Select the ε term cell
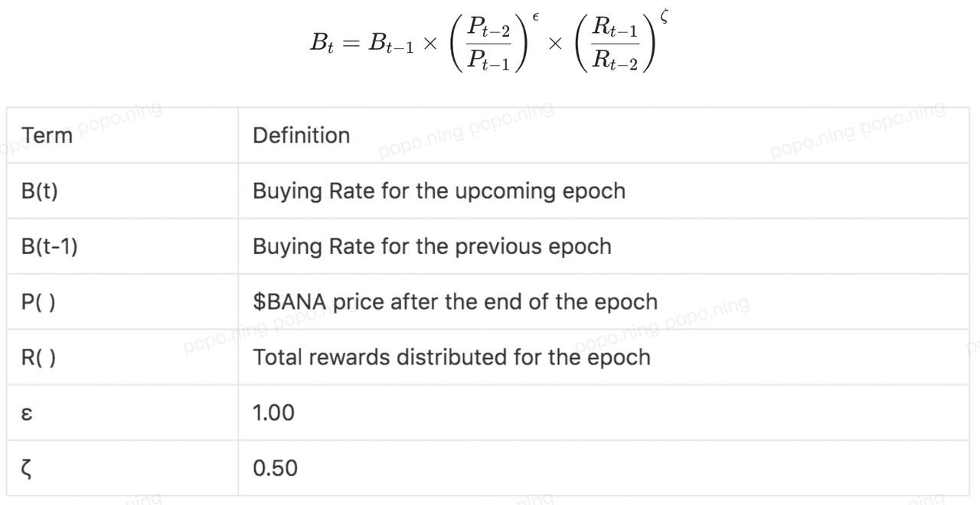 pyautogui.click(x=122, y=412)
